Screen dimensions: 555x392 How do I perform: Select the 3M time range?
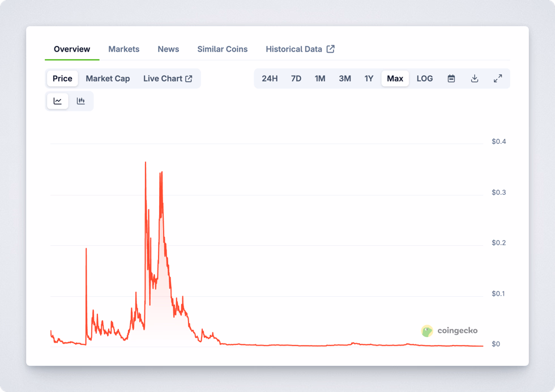pos(345,78)
